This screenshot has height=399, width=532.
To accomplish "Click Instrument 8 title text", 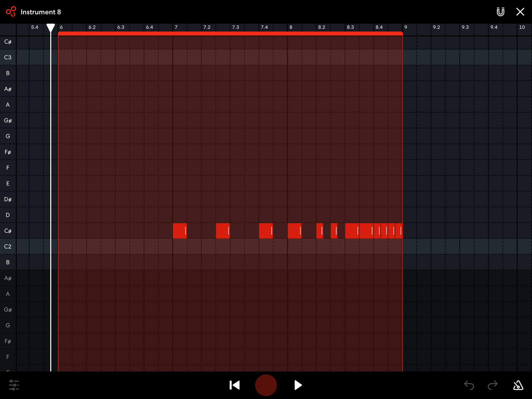I will 41,12.
